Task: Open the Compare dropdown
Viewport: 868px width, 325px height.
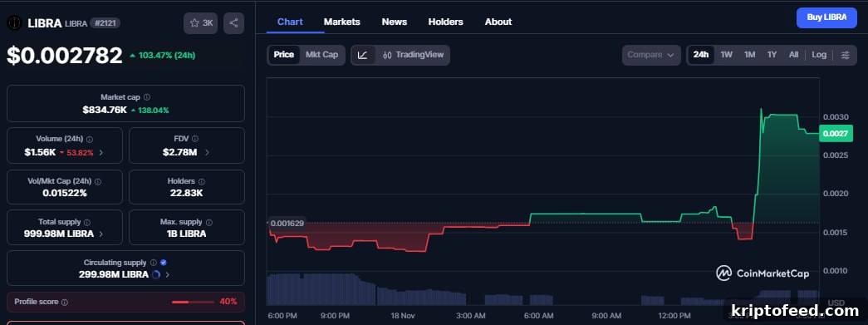Action: 651,55
